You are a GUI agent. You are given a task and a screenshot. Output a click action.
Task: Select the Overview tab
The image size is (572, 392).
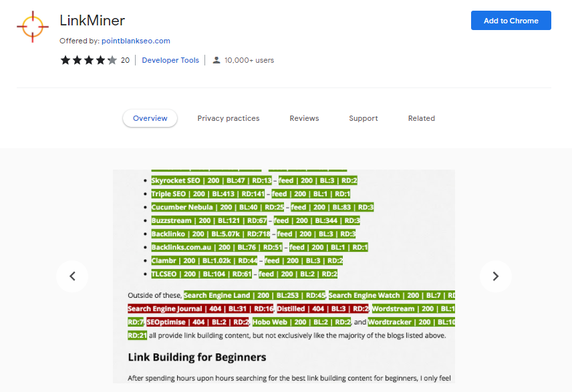[x=150, y=118]
